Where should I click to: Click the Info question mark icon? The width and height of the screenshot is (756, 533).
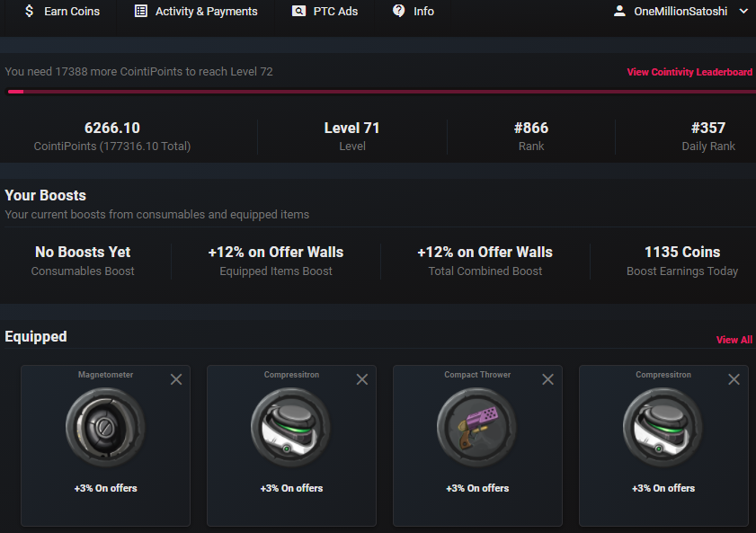399,11
